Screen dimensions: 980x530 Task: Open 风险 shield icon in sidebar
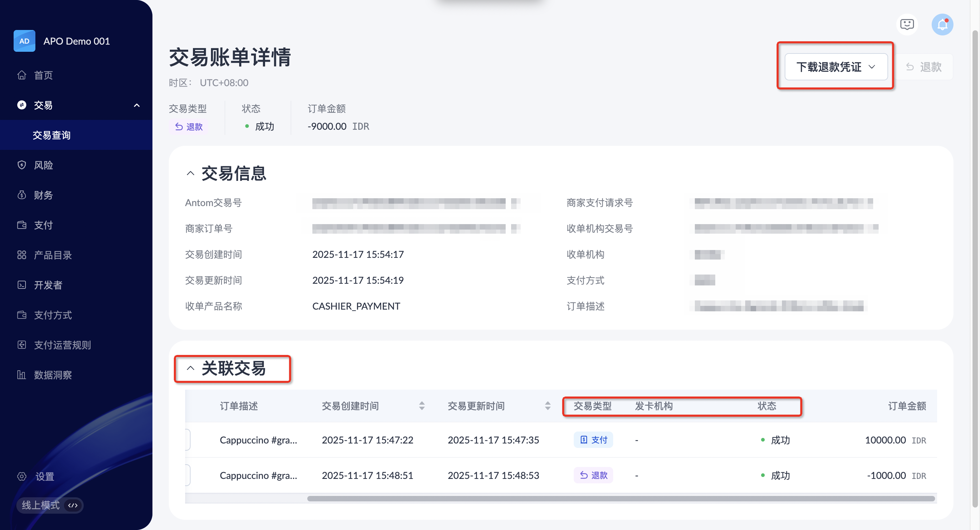(x=22, y=165)
